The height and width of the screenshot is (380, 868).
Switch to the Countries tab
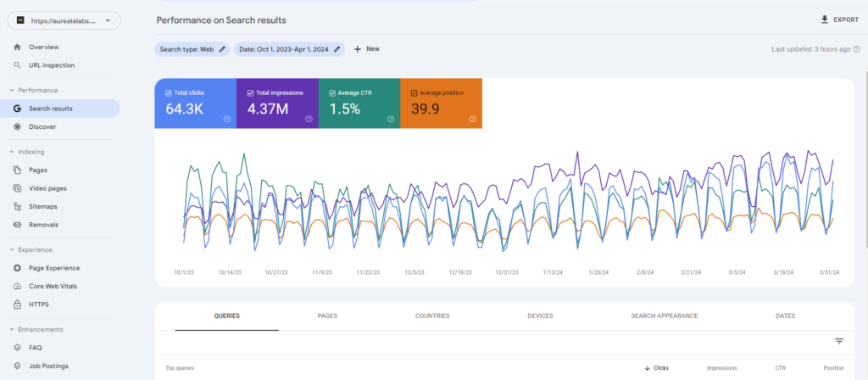[x=432, y=316]
